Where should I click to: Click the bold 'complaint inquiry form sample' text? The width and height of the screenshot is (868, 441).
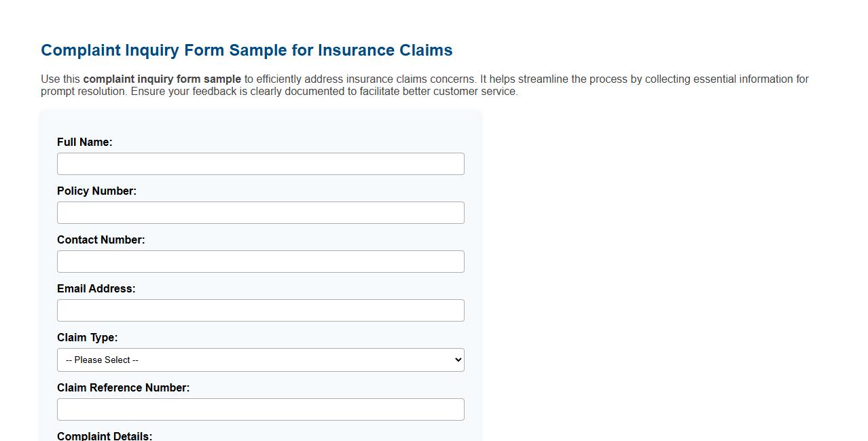pos(162,79)
